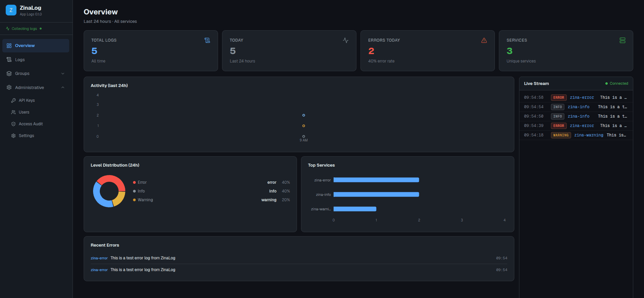Image resolution: width=644 pixels, height=298 pixels.
Task: Click the red Error legend dot
Action: click(134, 182)
